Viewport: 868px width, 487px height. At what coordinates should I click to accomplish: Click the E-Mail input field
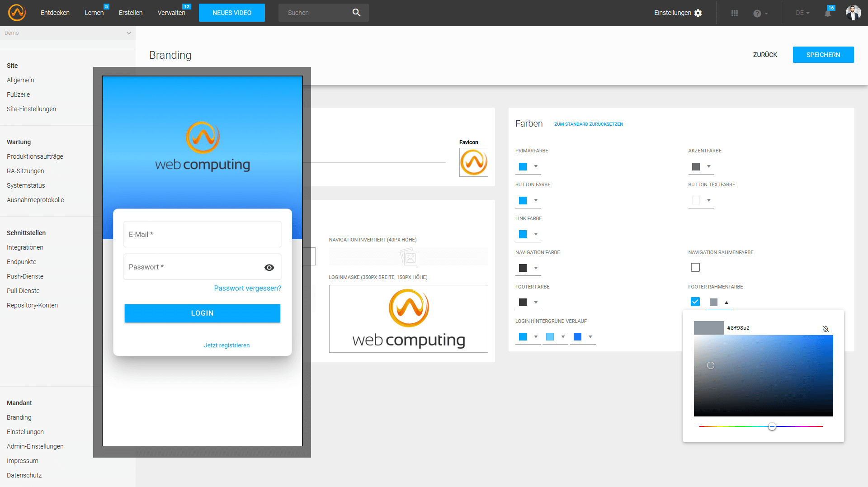[x=203, y=234]
